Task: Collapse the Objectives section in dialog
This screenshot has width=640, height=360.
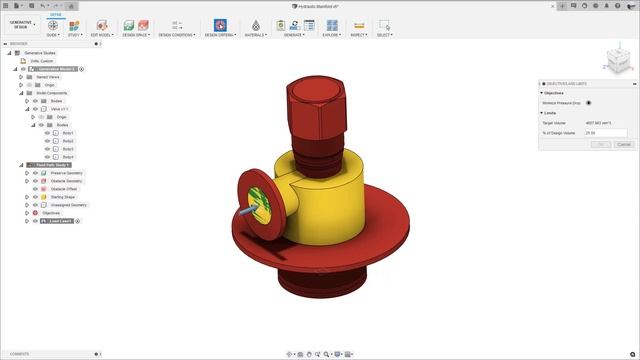Action: point(542,93)
